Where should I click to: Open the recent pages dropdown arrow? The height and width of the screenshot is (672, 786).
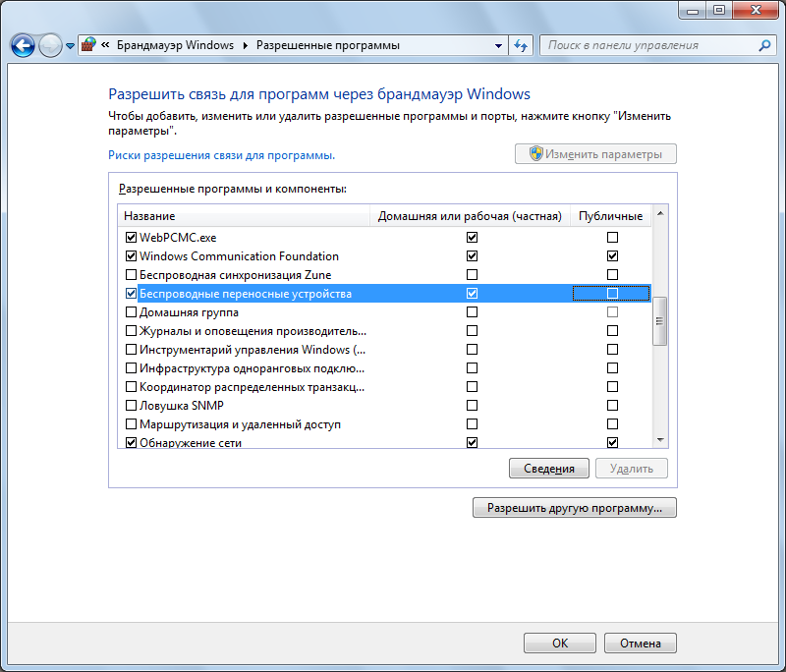(70, 46)
